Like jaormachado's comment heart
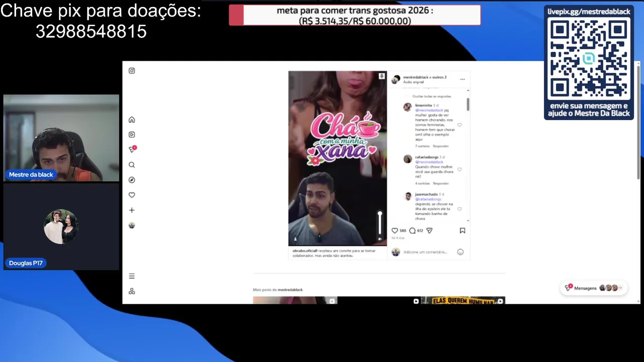The width and height of the screenshot is (644, 362). click(x=459, y=209)
